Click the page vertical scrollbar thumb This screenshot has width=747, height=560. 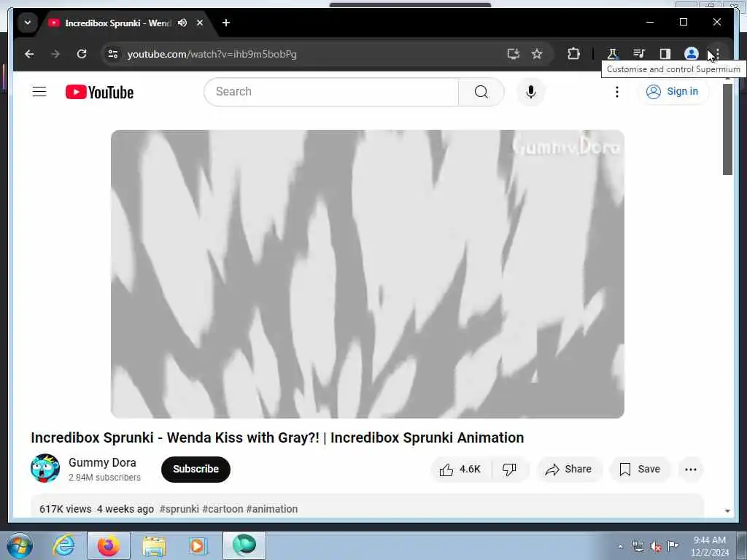click(x=727, y=130)
